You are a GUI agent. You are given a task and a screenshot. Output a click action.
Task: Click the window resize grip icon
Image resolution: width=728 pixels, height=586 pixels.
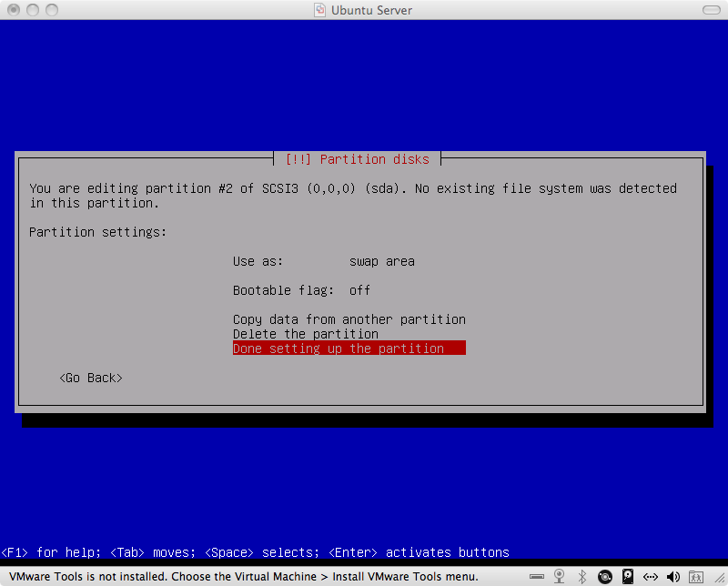720,578
